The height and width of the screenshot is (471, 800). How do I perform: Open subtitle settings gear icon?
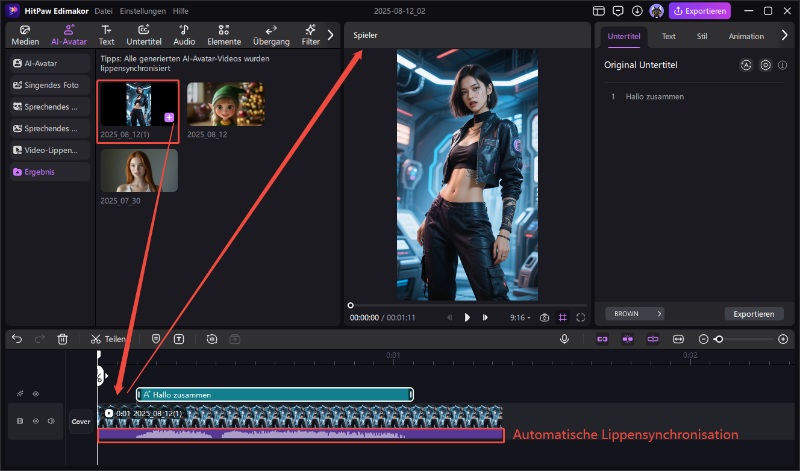[x=765, y=65]
